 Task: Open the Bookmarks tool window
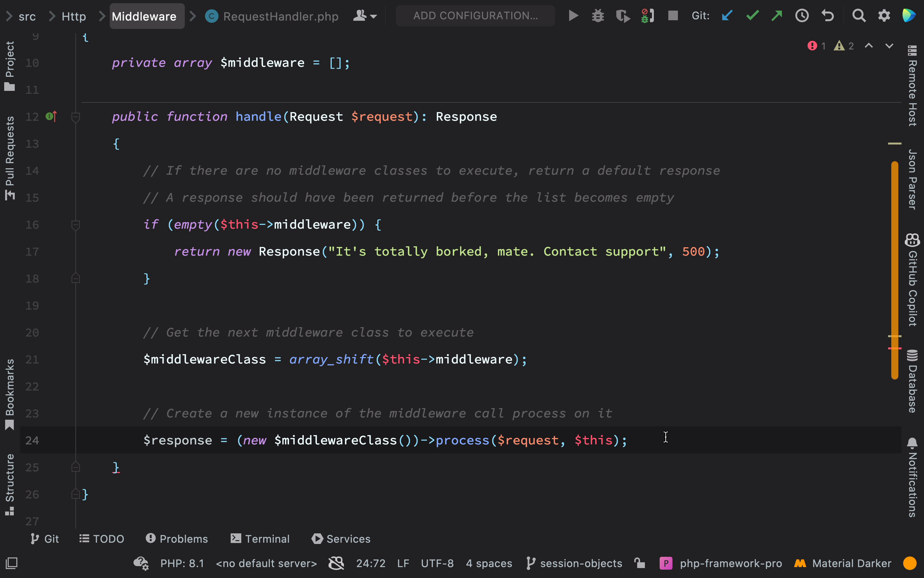click(x=10, y=394)
